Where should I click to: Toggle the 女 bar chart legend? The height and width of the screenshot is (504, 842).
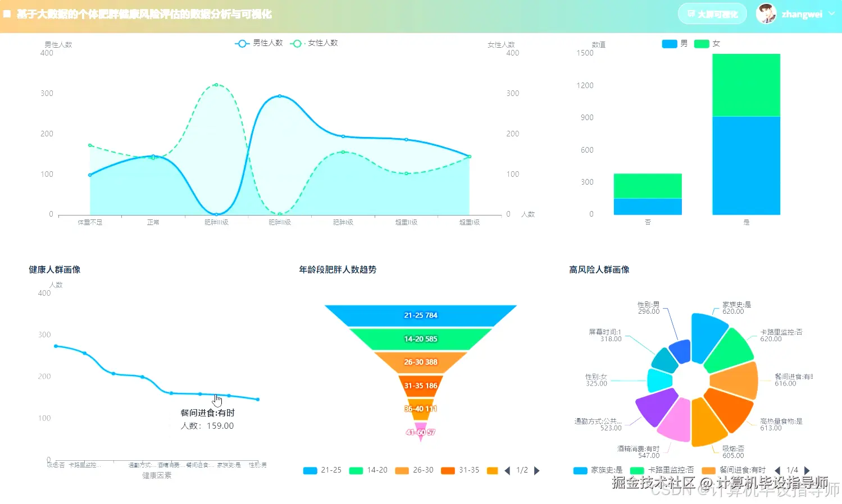click(707, 43)
